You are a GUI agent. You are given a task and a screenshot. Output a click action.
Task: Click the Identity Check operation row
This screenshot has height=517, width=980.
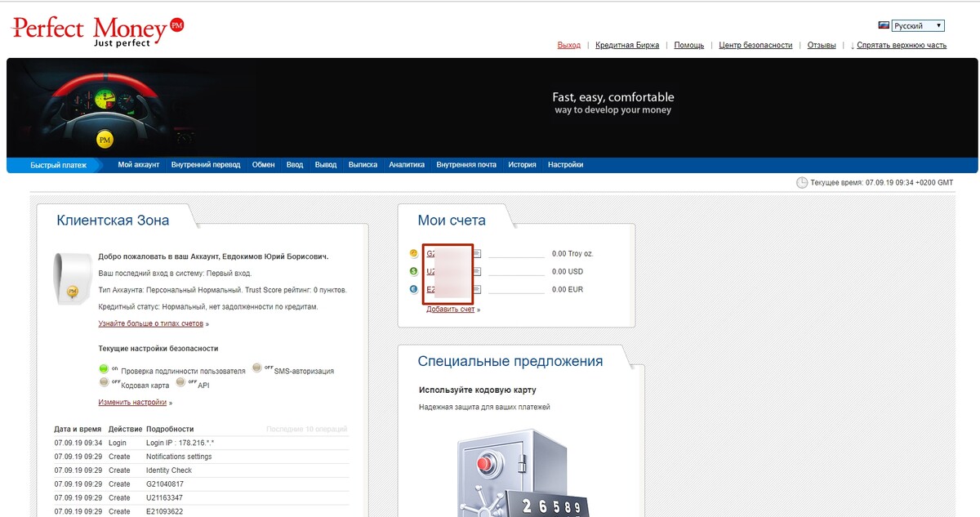pos(169,470)
